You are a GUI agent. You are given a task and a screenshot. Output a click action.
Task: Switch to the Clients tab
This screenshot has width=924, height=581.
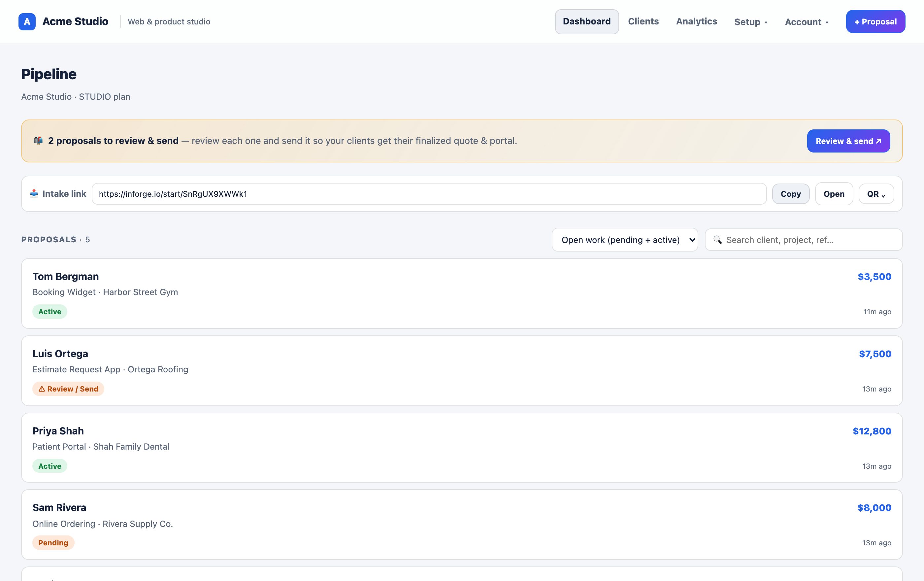[643, 21]
